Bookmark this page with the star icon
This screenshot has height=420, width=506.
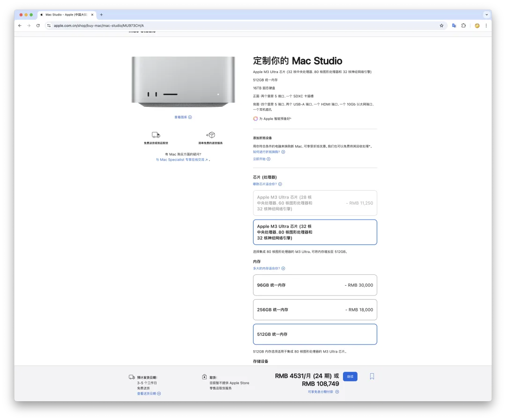(x=441, y=25)
